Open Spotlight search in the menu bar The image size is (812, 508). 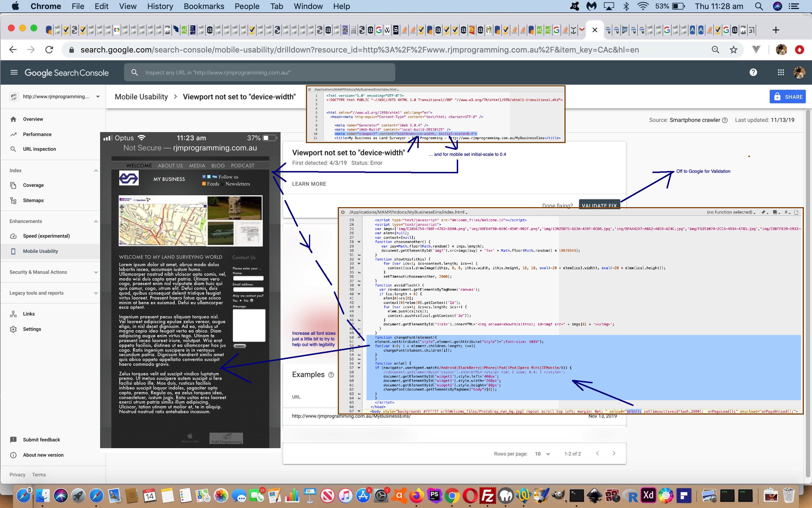click(x=759, y=6)
